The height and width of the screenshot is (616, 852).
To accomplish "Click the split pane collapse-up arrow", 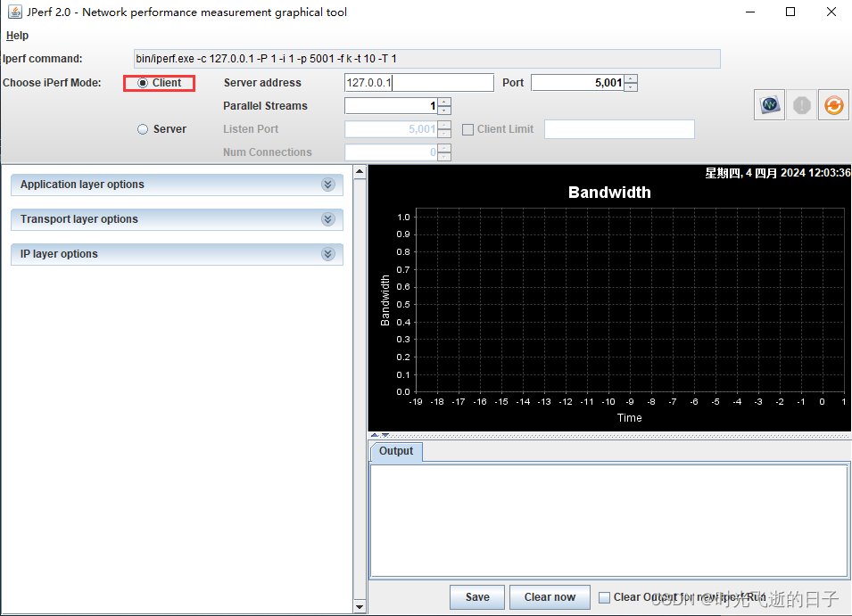I will [x=375, y=435].
